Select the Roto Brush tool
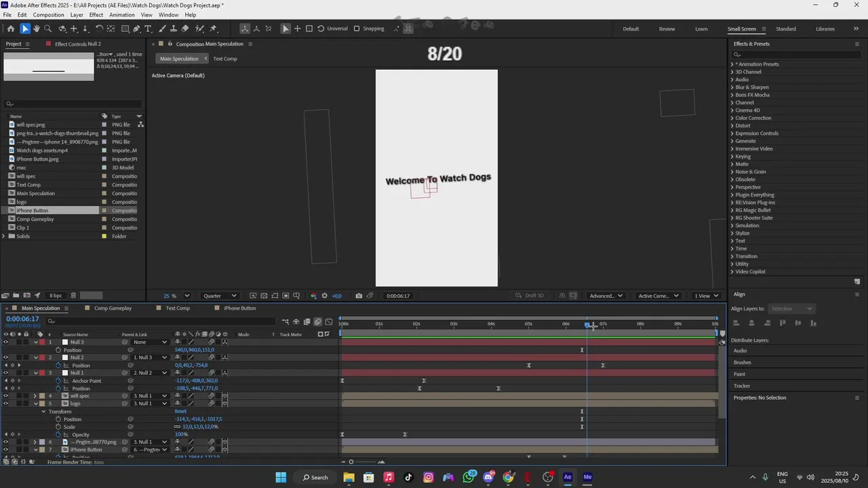 pos(199,28)
